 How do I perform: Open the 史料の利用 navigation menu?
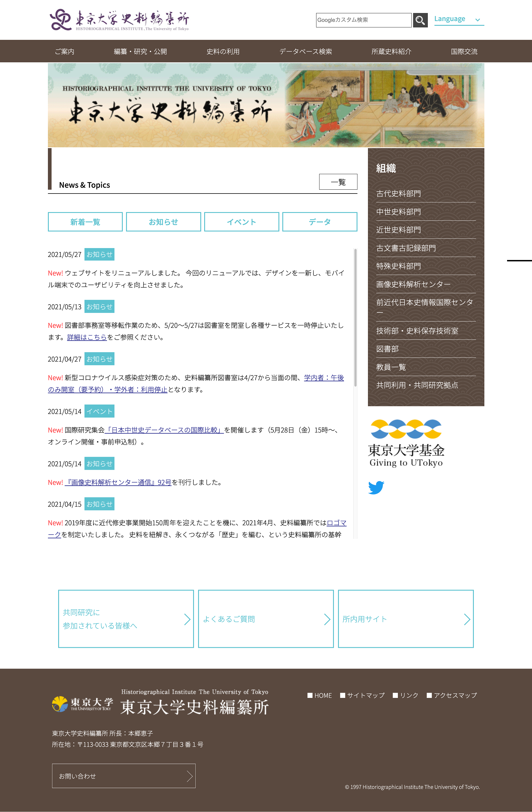click(x=223, y=51)
